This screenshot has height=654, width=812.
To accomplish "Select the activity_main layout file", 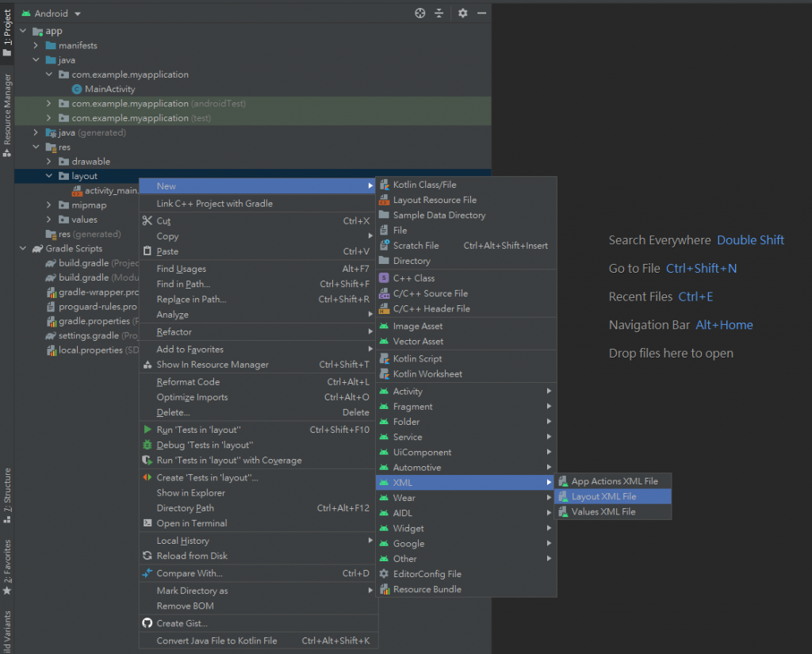I will coord(105,190).
